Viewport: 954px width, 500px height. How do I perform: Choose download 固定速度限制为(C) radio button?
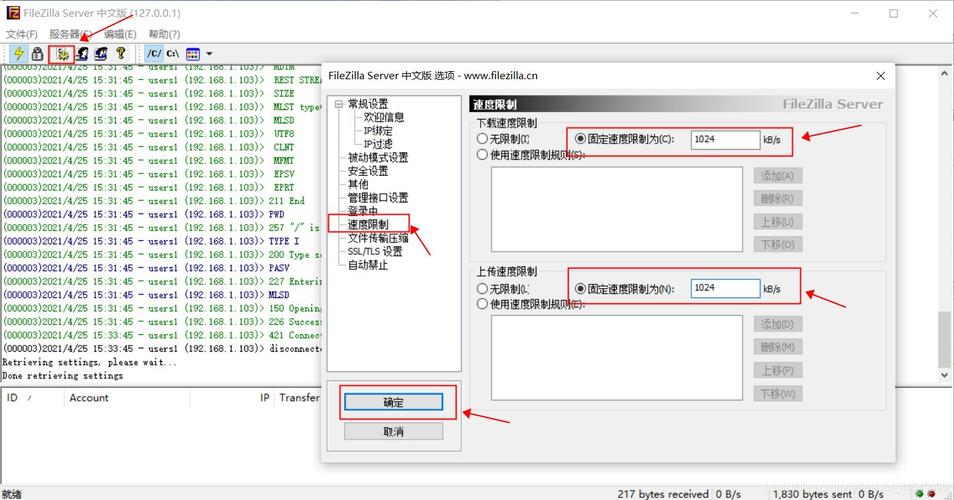[x=580, y=139]
